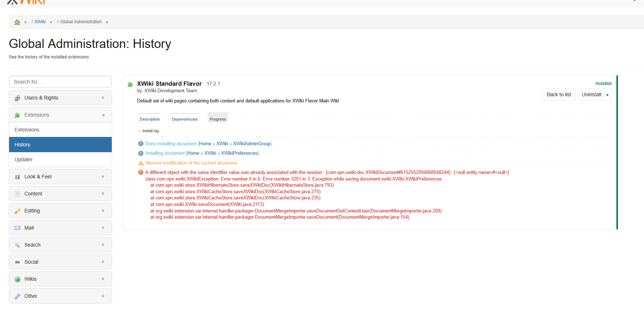Click the warning icon for Abusive modification
Image resolution: width=644 pixels, height=312 pixels.
pos(141,163)
